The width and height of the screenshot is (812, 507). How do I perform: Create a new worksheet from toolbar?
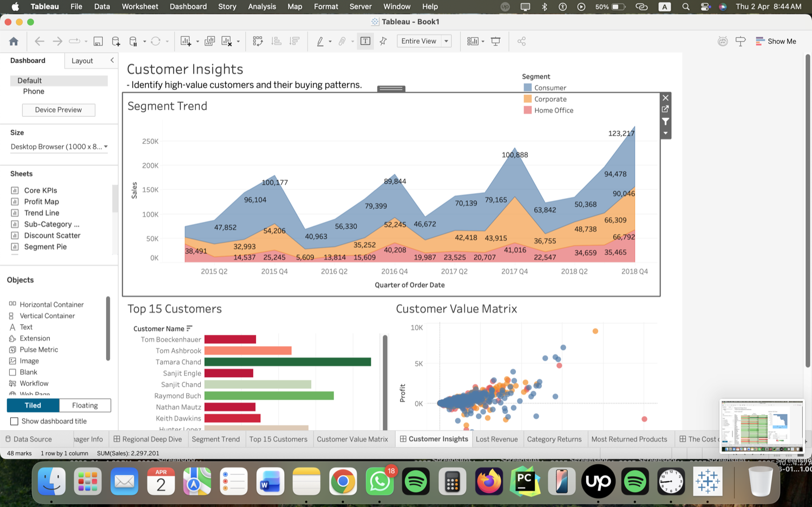[x=186, y=41]
